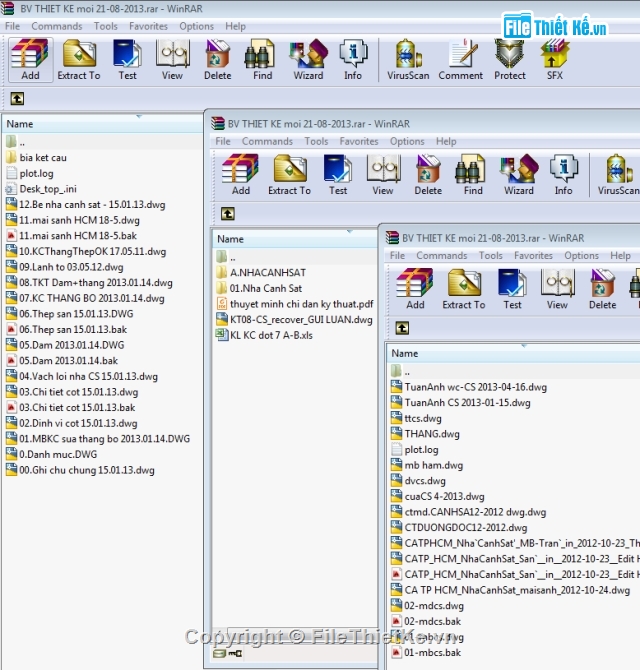This screenshot has width=640, height=670.
Task: Click Extract To in back WinRAR window
Action: 79,59
